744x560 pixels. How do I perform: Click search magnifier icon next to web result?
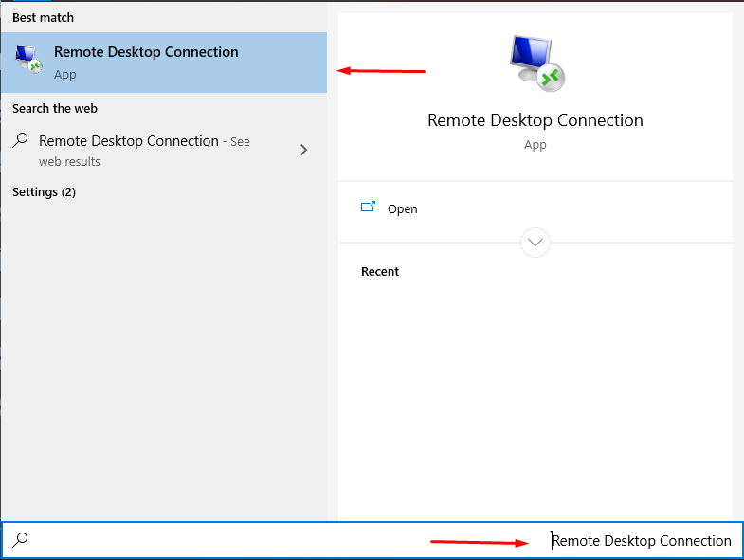21,140
